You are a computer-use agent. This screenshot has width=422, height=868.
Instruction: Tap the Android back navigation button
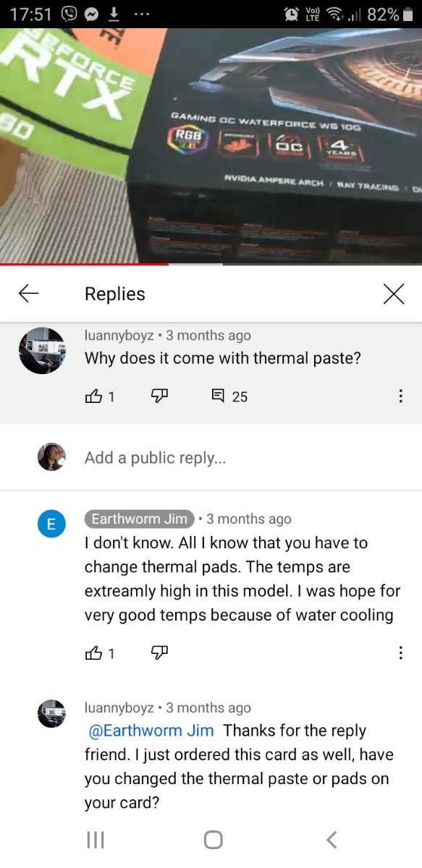(x=332, y=839)
